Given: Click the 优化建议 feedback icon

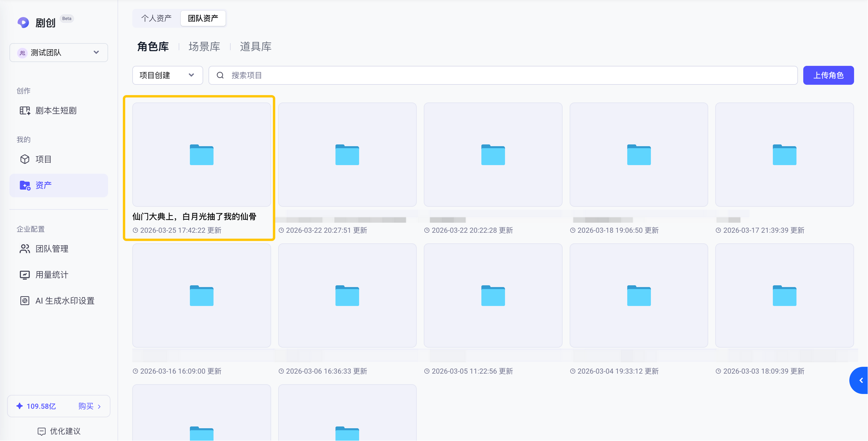Looking at the screenshot, I should coord(41,432).
